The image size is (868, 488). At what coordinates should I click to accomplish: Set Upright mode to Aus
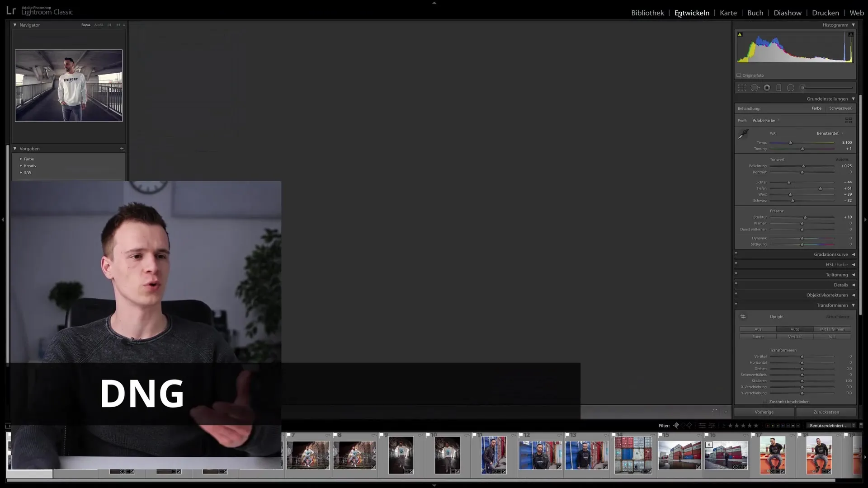point(758,329)
